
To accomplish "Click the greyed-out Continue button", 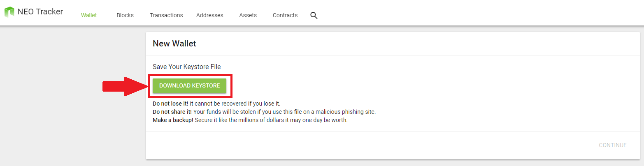I will (x=613, y=145).
